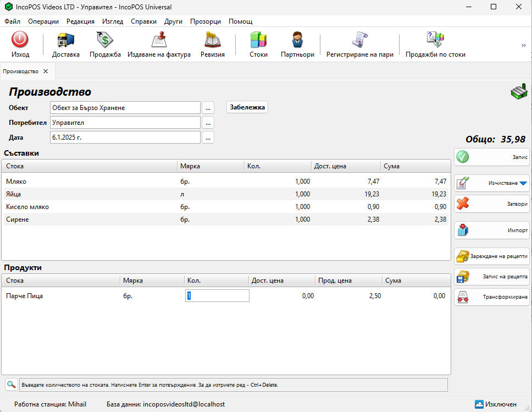The image size is (532, 412).
Task: Click Регистриране на пари receipt icon
Action: tap(359, 40)
